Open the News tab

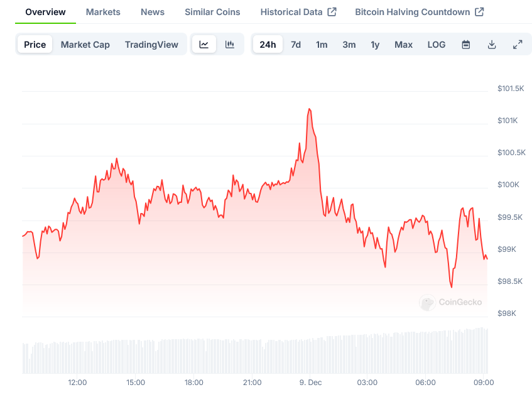coord(153,12)
